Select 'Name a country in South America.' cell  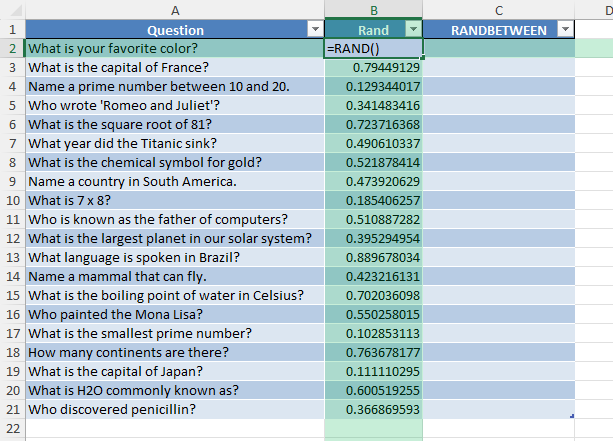175,181
